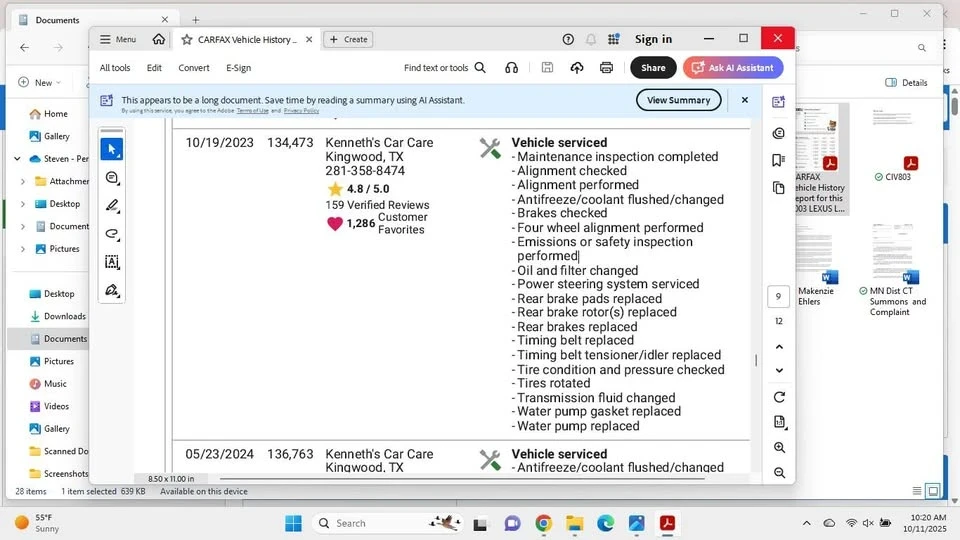Screen dimensions: 960x540
Task: Go to Acrobat Home icon
Action: pyautogui.click(x=159, y=39)
